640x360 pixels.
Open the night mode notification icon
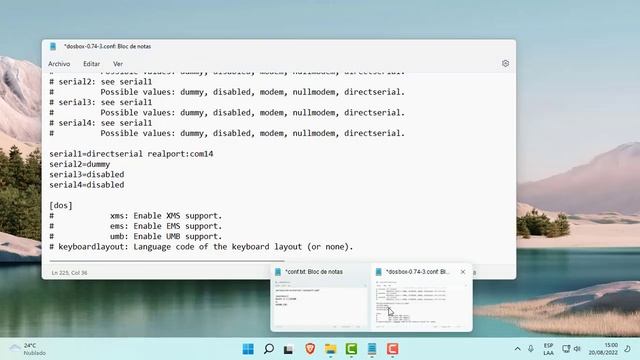pyautogui.click(x=627, y=349)
